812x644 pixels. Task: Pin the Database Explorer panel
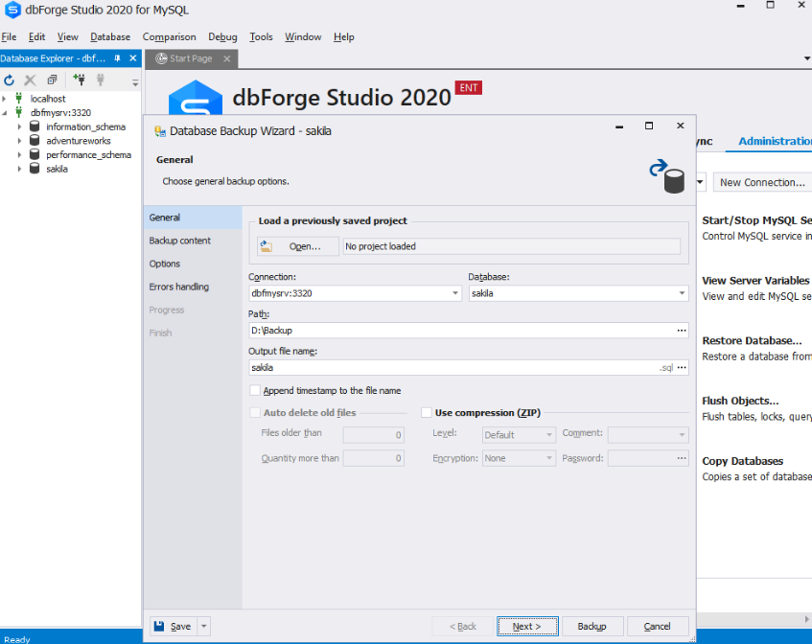[118, 58]
